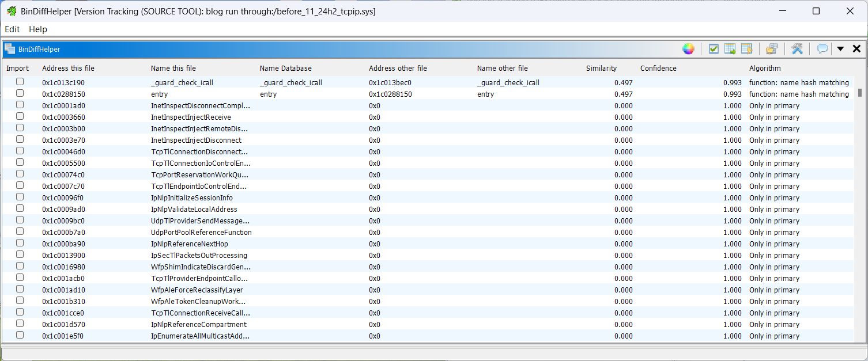Image resolution: width=868 pixels, height=361 pixels.
Task: Click the vertical scrollbar thumb
Action: (860, 93)
